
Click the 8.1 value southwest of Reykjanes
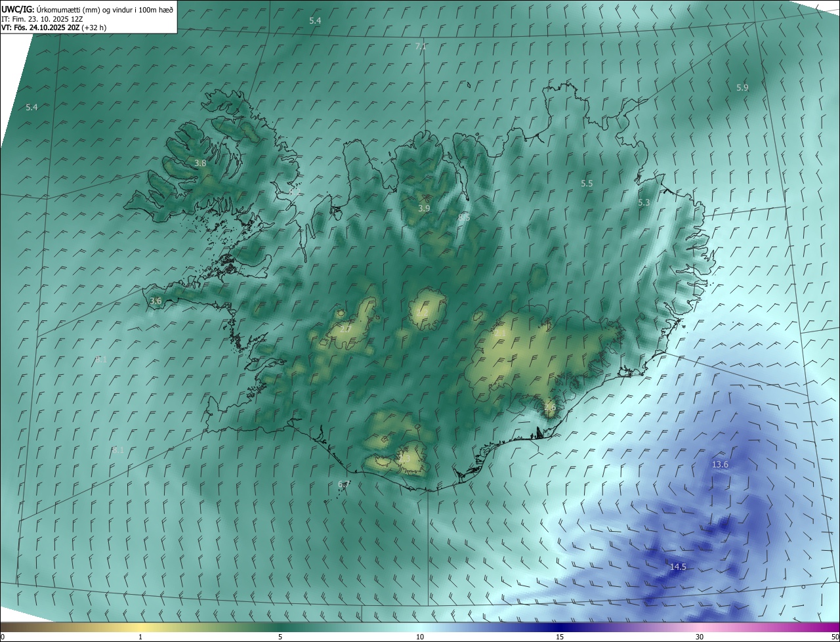[x=118, y=450]
